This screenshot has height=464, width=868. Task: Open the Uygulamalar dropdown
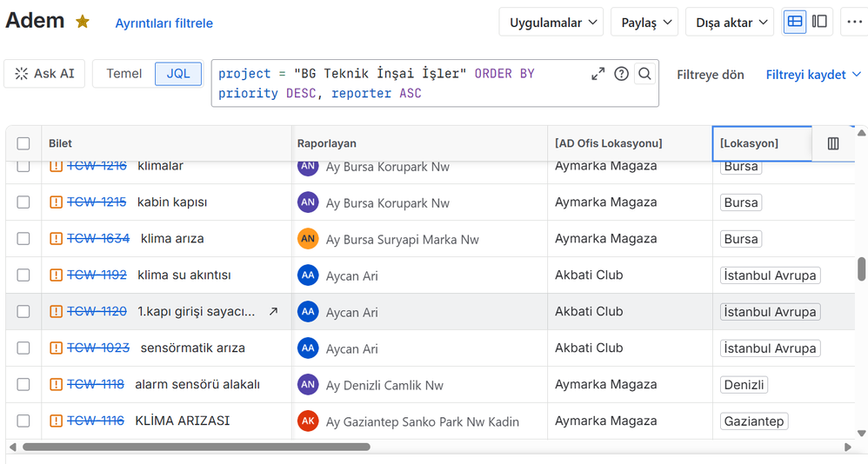point(551,22)
